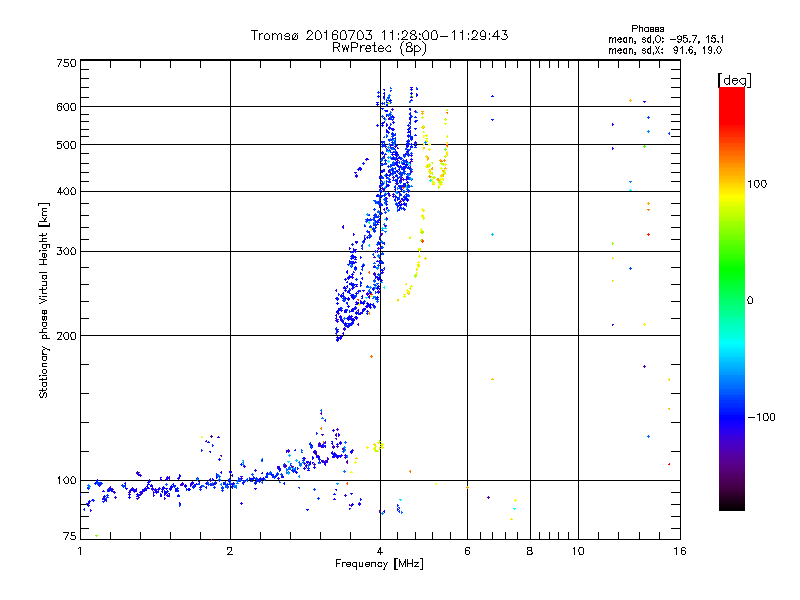The width and height of the screenshot is (800, 600).
Task: Click the y-axis title "Stationary phase Virtual Height [km]"
Action: 43,300
